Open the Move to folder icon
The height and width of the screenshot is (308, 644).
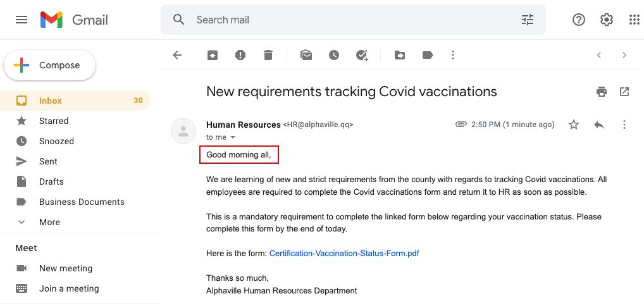[400, 55]
